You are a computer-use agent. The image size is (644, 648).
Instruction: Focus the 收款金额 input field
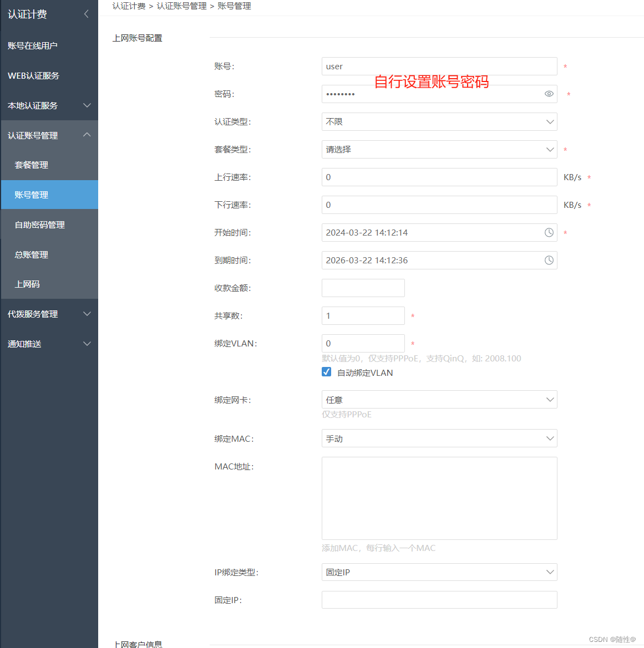click(x=363, y=288)
